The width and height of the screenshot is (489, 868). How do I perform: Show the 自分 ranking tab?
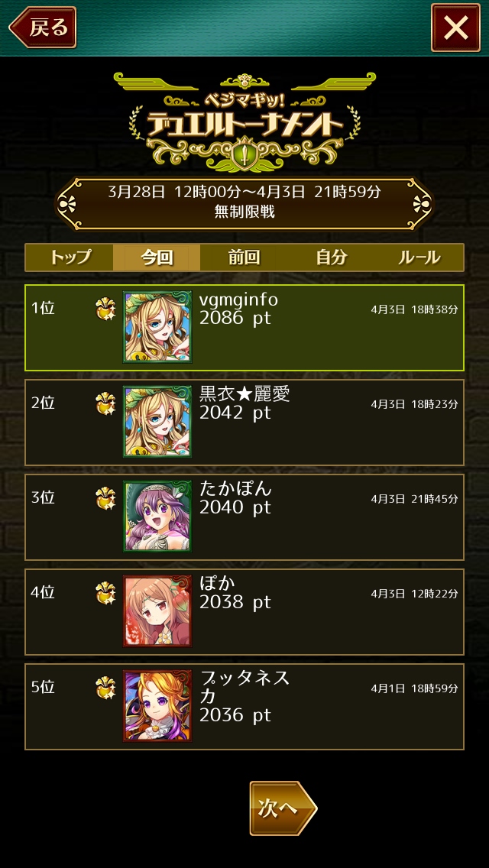click(331, 257)
